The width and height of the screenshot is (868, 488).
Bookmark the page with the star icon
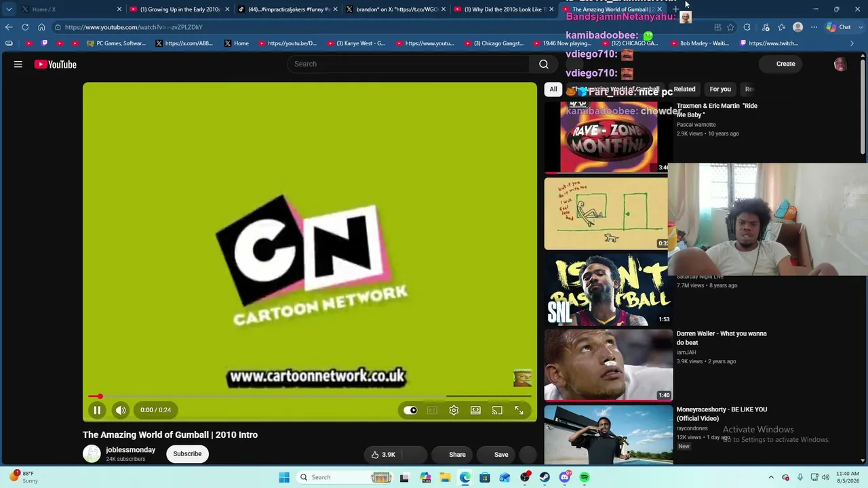click(730, 27)
